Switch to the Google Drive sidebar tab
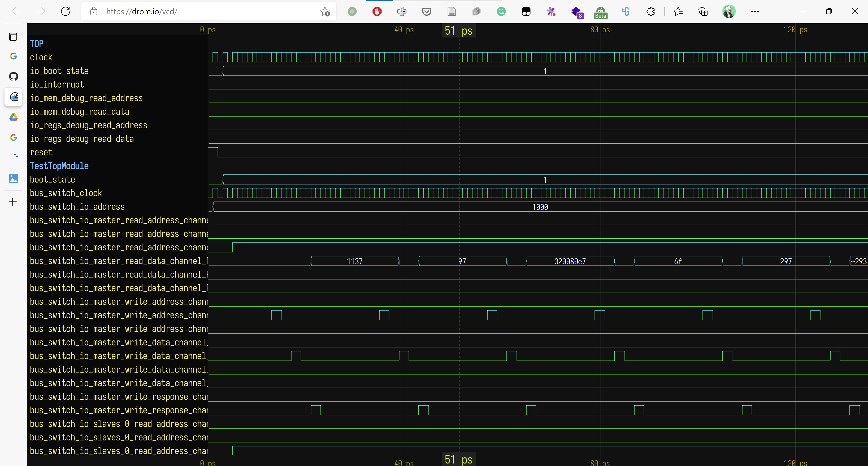Viewport: 868px width, 466px height. point(13,117)
